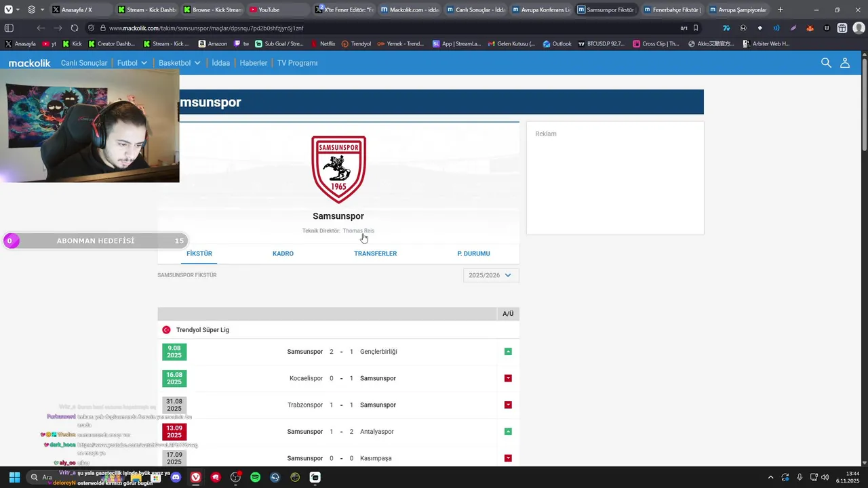868x488 pixels.
Task: Click the red down arrow for Trabzonspor match
Action: click(508, 405)
